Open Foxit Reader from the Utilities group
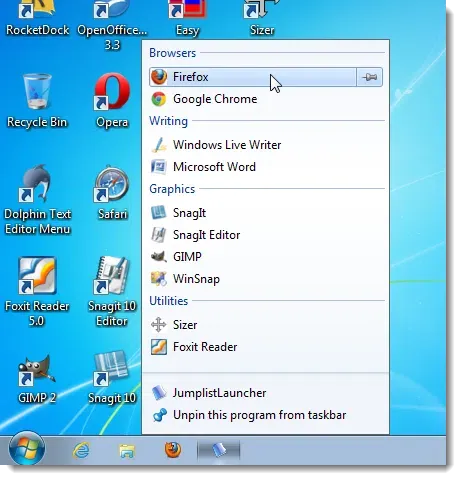The image size is (461, 480). 266,347
